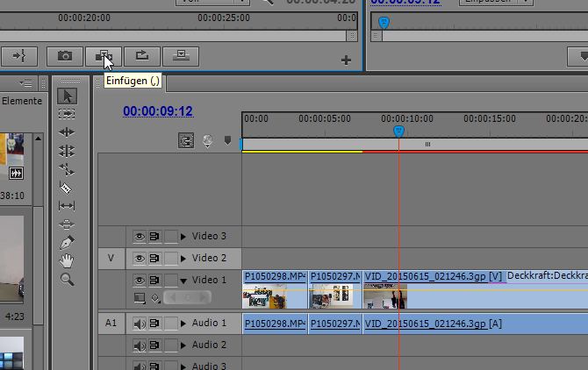Click the work area bar center handle
Viewport: 588px width, 370px height.
(427, 144)
